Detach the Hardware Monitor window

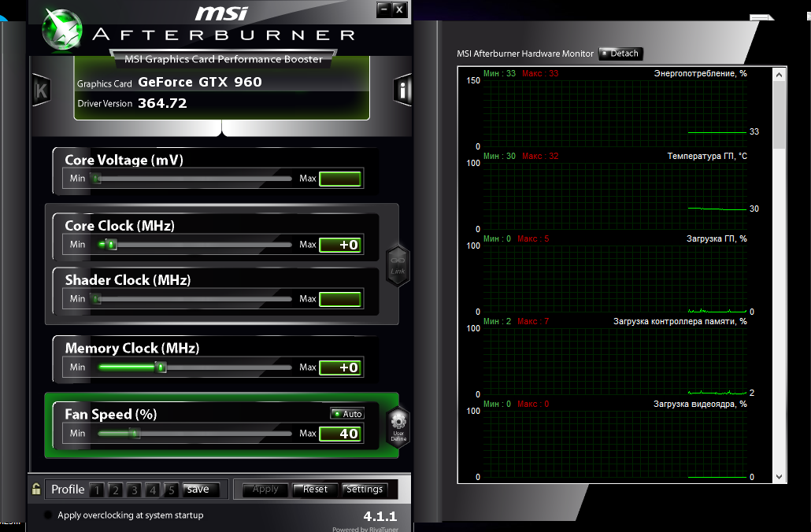(620, 54)
